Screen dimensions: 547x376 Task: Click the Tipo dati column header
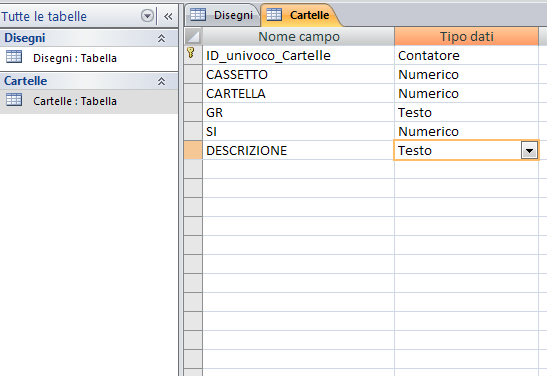pos(466,37)
